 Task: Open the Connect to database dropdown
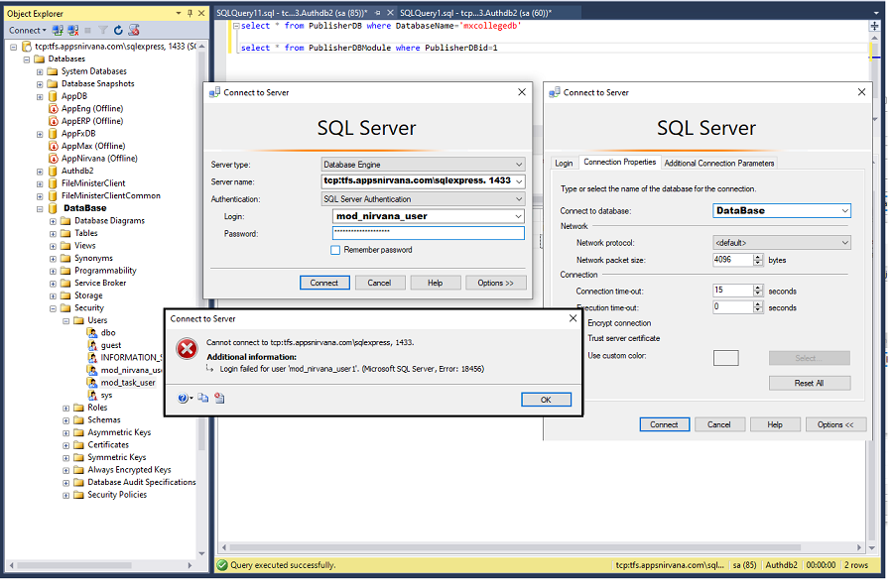click(x=845, y=211)
